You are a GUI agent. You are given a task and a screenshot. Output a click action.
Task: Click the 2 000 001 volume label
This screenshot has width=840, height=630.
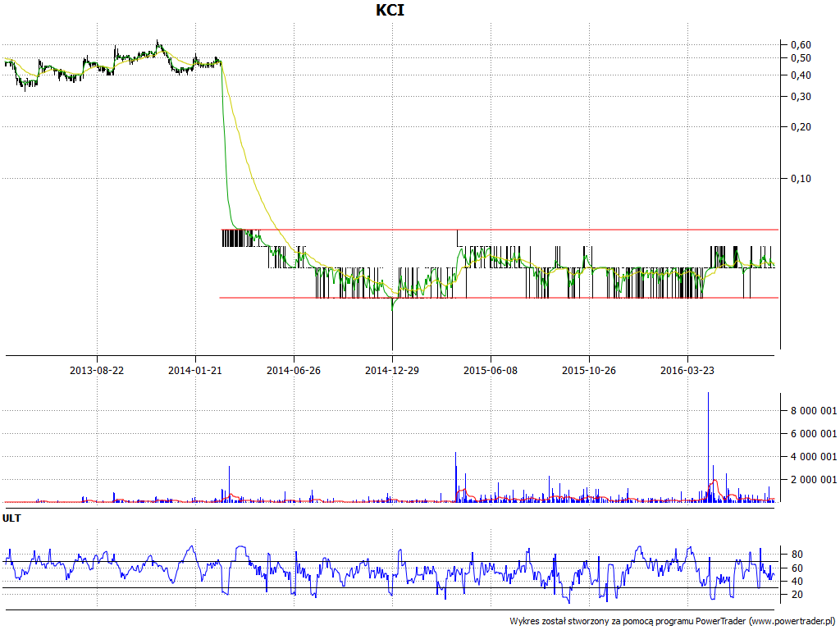(814, 479)
